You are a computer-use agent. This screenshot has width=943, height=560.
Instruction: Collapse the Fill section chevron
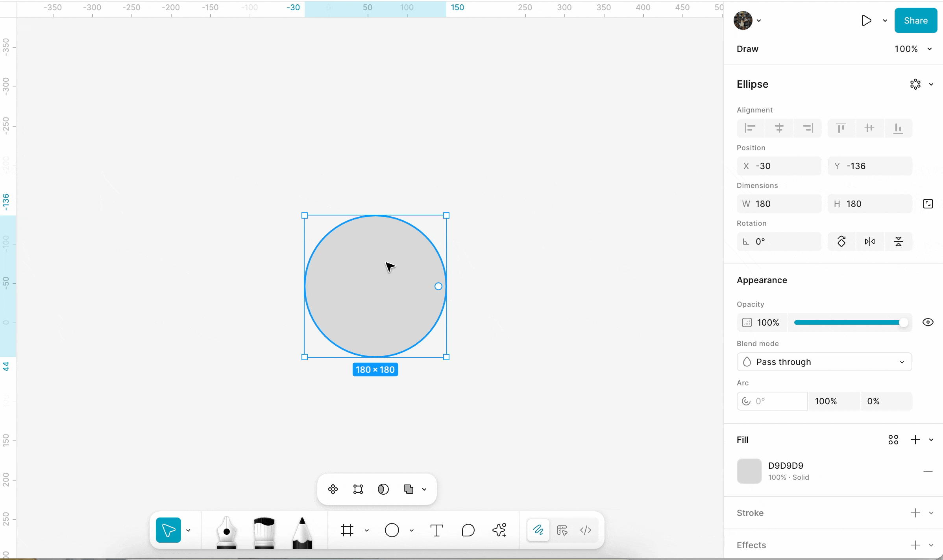(931, 440)
